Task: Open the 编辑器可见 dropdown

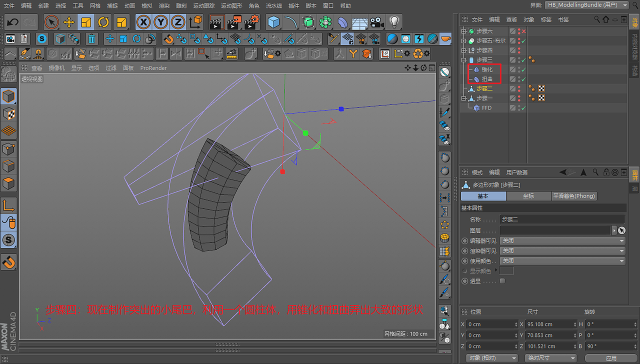Action: coord(563,240)
